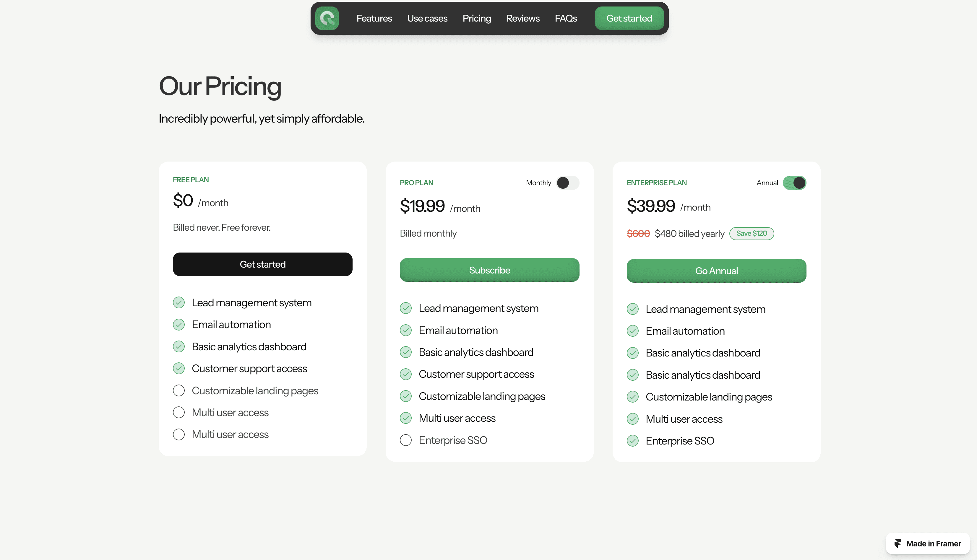
Task: Navigate to Reviews in navbar
Action: click(523, 18)
